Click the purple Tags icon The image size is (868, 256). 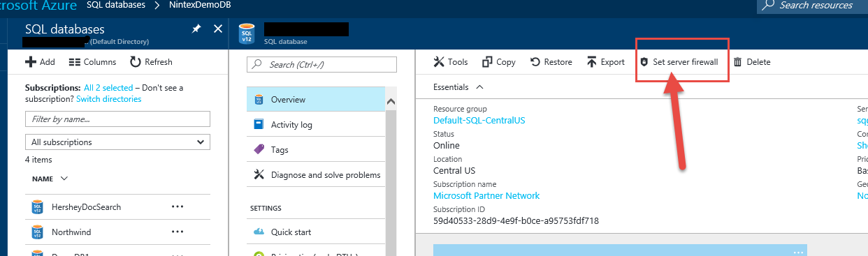click(259, 149)
